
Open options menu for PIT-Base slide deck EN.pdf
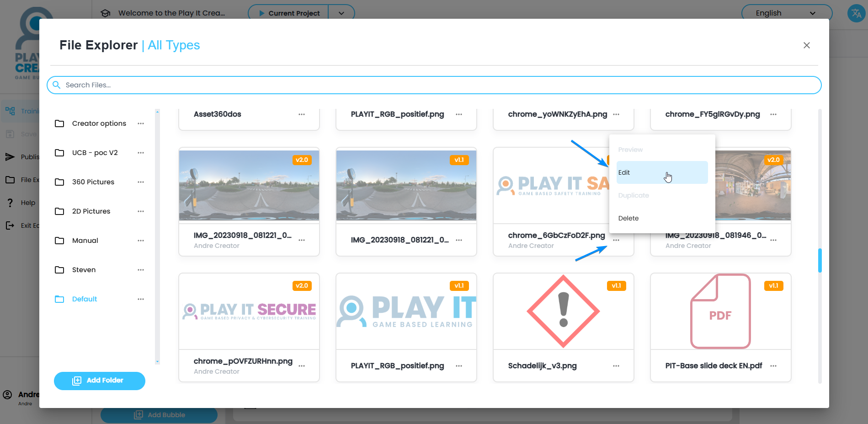click(x=773, y=366)
